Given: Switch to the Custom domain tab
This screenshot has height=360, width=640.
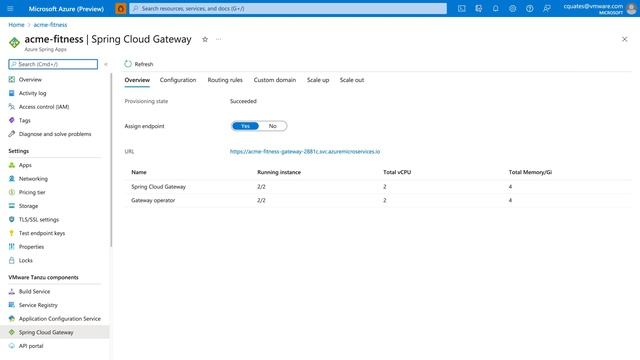Looking at the screenshot, I should (275, 80).
